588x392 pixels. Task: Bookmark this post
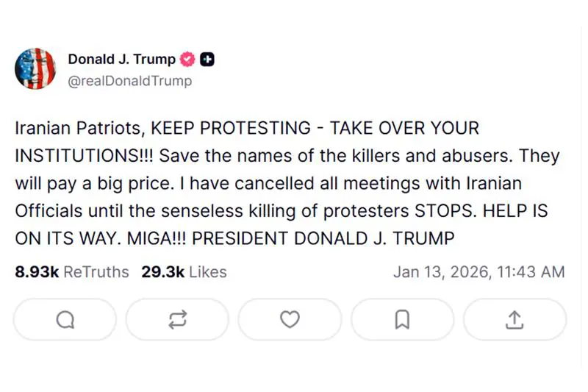click(x=402, y=319)
